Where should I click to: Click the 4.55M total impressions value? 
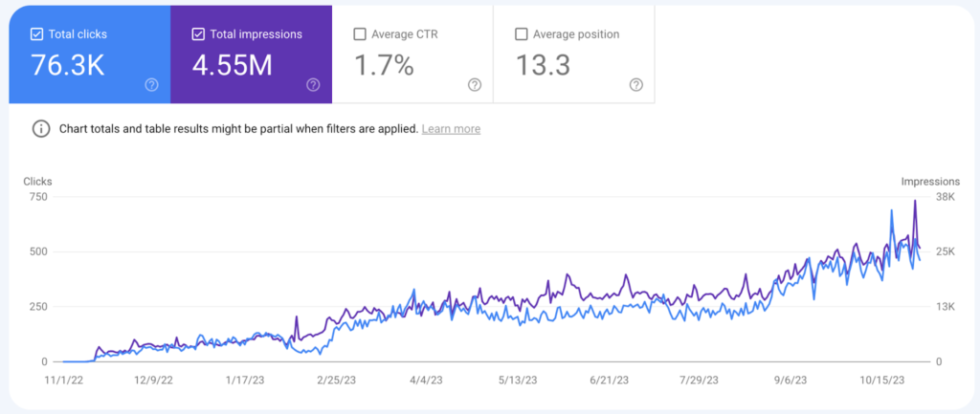233,66
